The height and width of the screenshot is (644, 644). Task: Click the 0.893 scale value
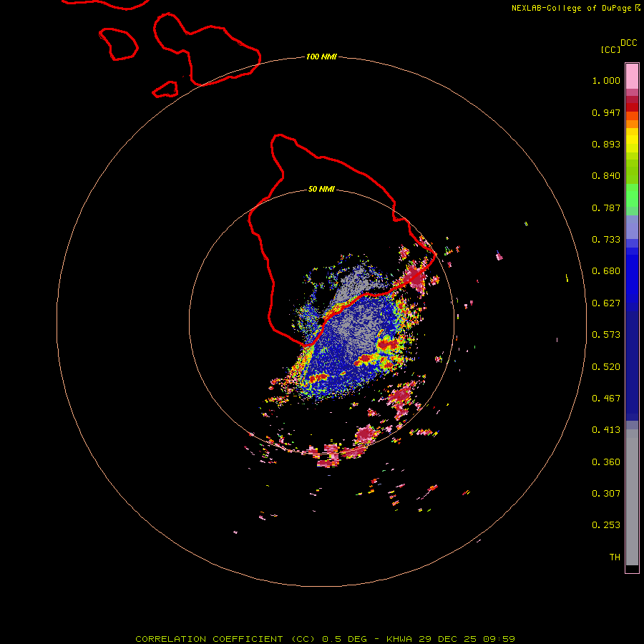tap(606, 144)
